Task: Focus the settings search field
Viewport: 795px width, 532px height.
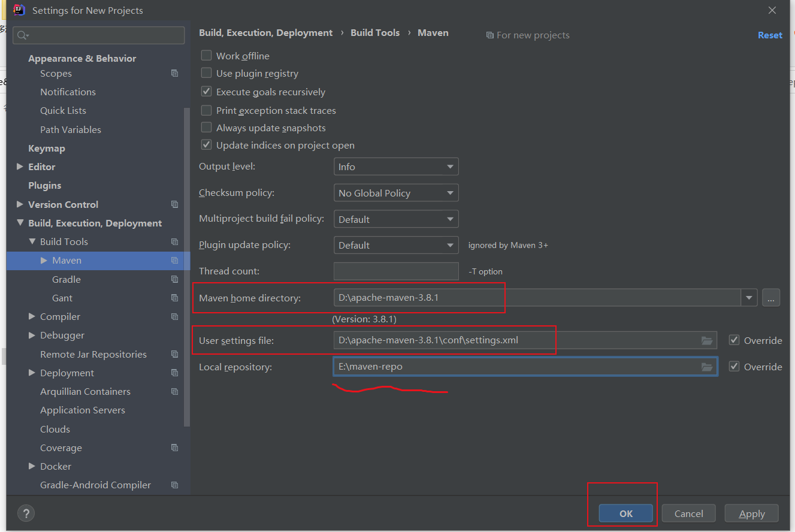Action: (x=99, y=35)
